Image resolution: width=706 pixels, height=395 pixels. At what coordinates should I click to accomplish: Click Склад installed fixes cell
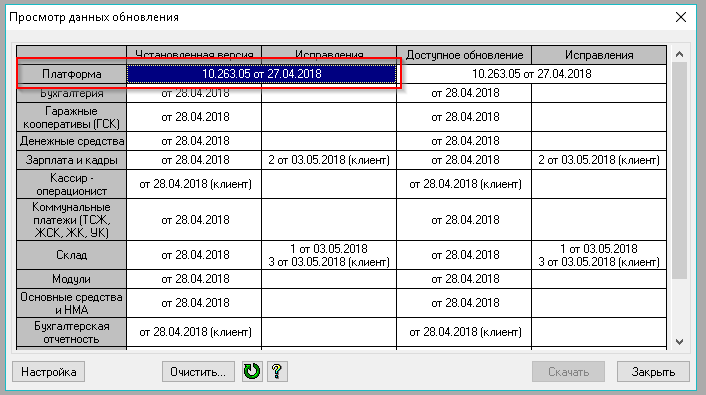coord(329,255)
